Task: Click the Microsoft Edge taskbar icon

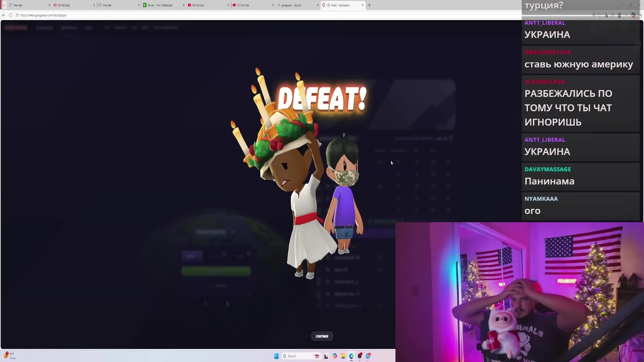Action: [351, 356]
